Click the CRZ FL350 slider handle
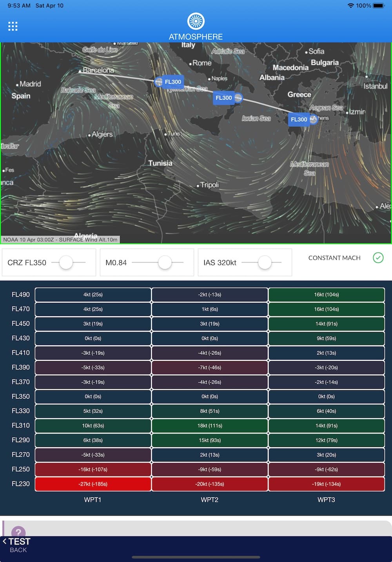Screen dimensions: 392x562 pyautogui.click(x=66, y=262)
